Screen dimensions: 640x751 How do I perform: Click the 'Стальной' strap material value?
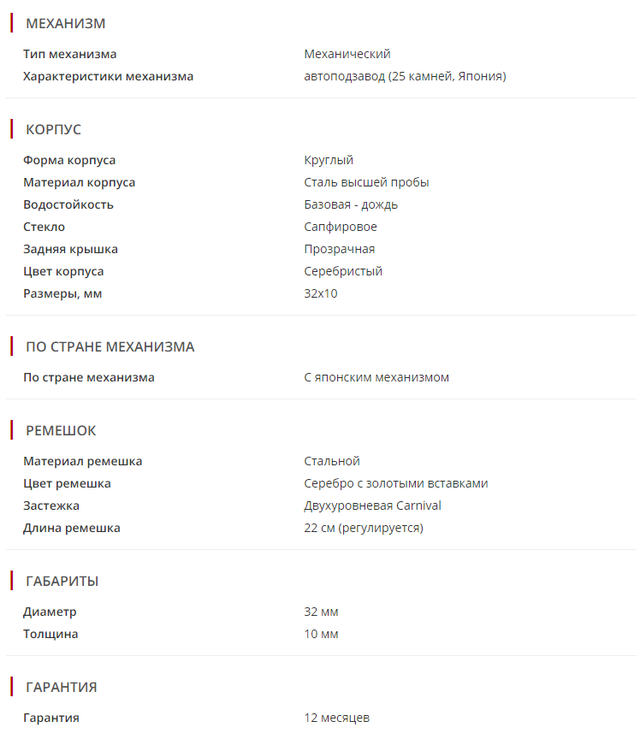click(332, 461)
